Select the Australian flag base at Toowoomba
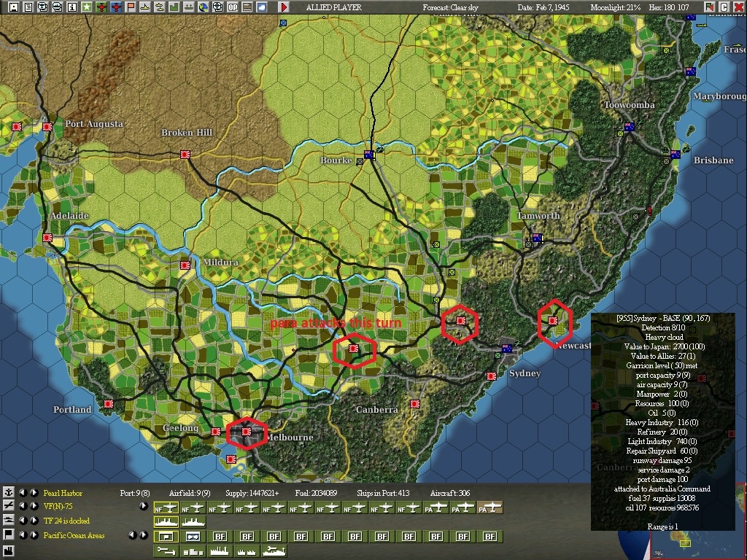747x560 pixels. point(630,127)
